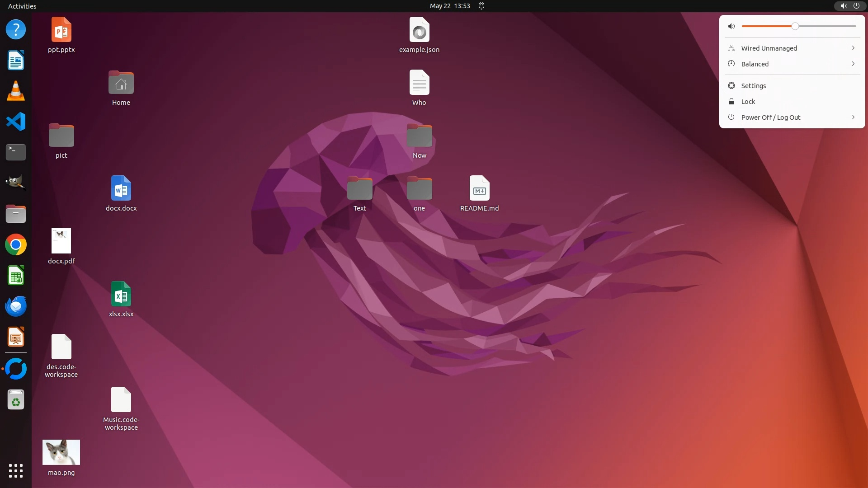Toggle notification bell in top bar
Image resolution: width=868 pixels, height=488 pixels.
(x=481, y=6)
